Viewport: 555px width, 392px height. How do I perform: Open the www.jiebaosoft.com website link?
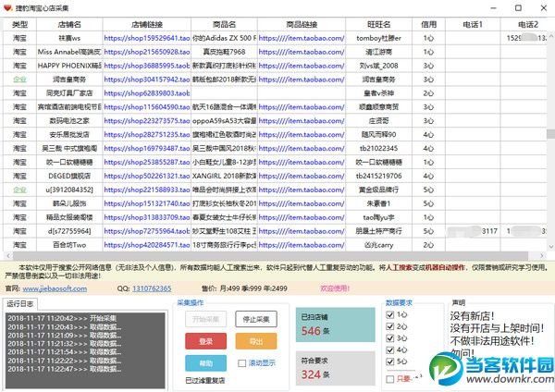click(x=55, y=288)
